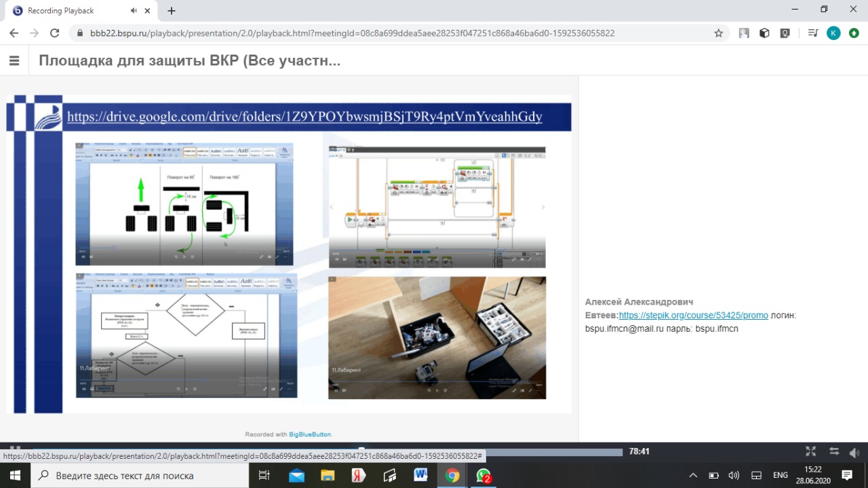The image size is (868, 488).
Task: Open a new browser tab
Action: point(172,11)
